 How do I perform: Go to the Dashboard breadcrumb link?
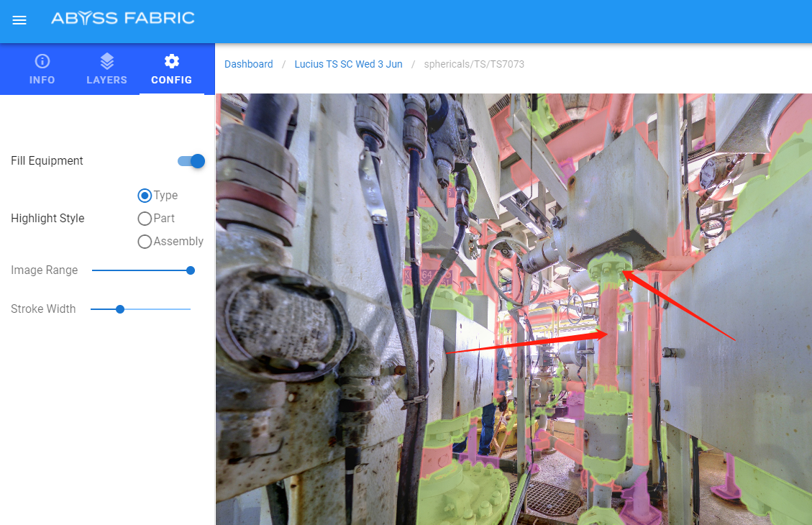coord(248,64)
